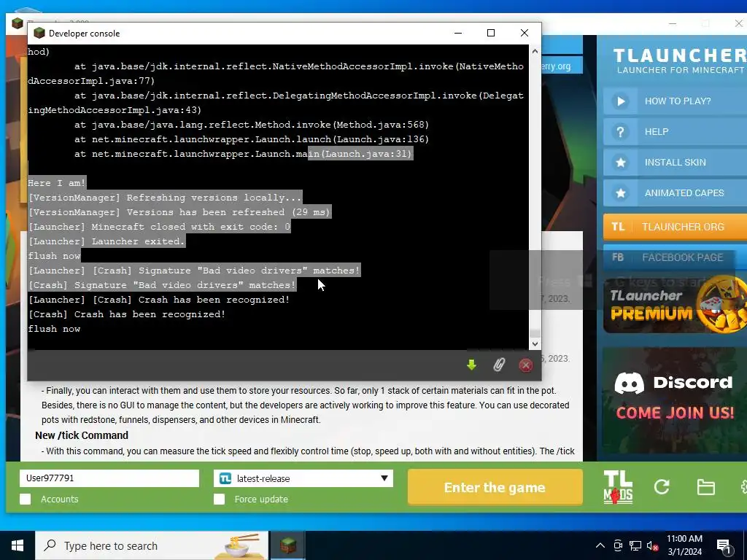Image resolution: width=747 pixels, height=560 pixels.
Task: Click the TL icon beside TLAUNCHER.ORG
Action: click(x=618, y=227)
